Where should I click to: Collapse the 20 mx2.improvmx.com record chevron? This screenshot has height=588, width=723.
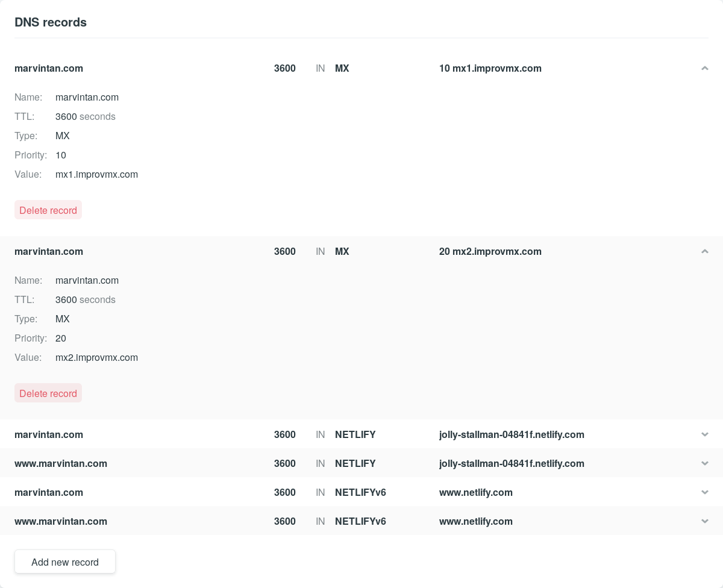pos(704,252)
